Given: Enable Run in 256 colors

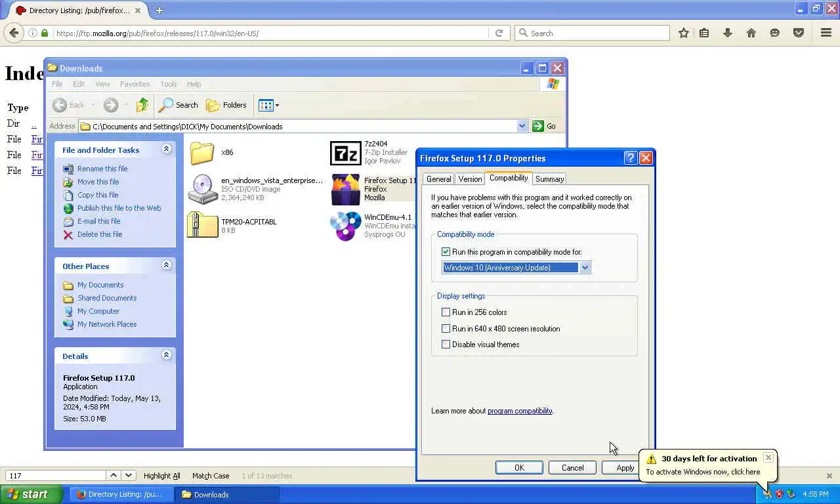Looking at the screenshot, I should (x=446, y=312).
